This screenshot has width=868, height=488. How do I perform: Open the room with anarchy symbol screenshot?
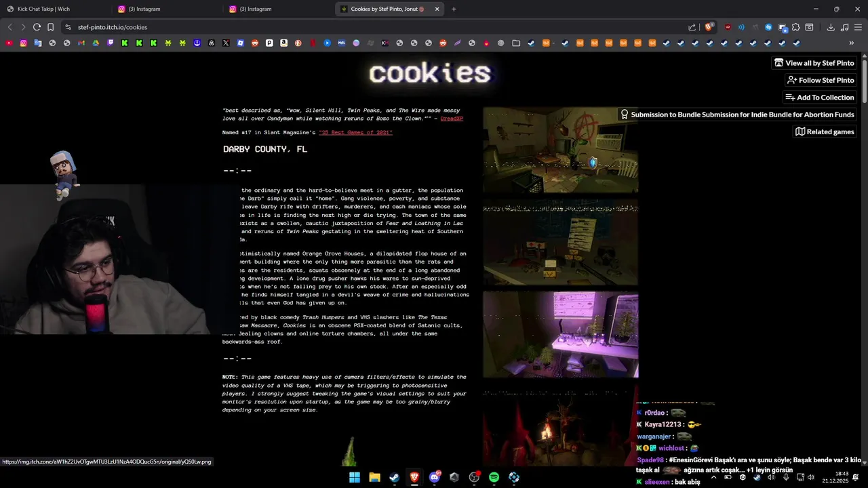560,150
